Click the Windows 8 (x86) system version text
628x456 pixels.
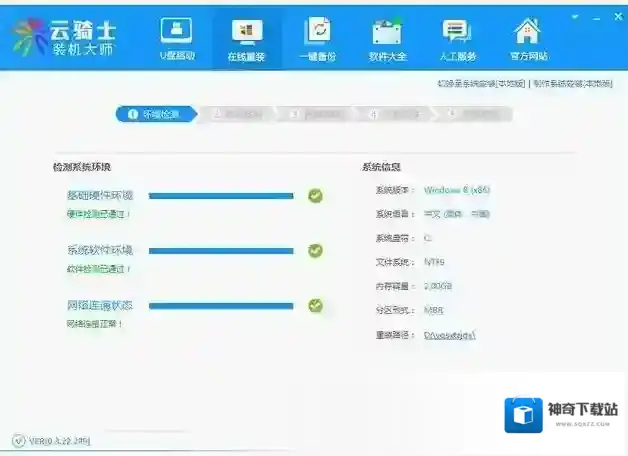pos(457,190)
